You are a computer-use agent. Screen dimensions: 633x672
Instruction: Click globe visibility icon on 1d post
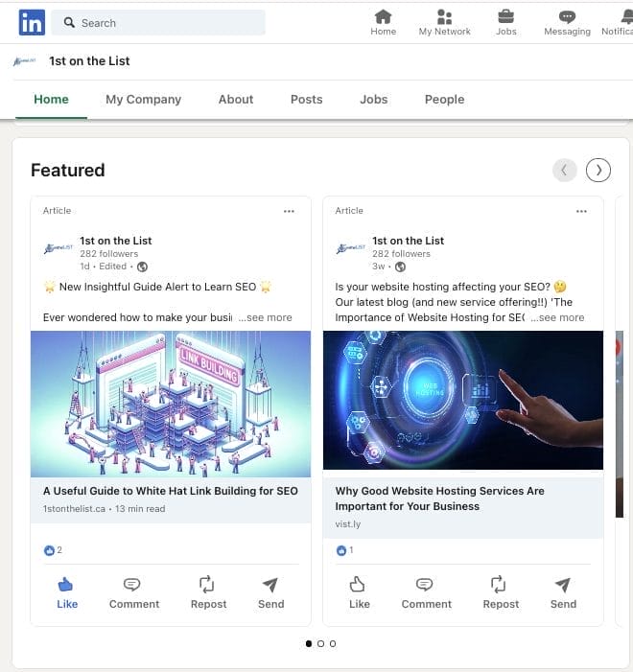[x=142, y=266]
